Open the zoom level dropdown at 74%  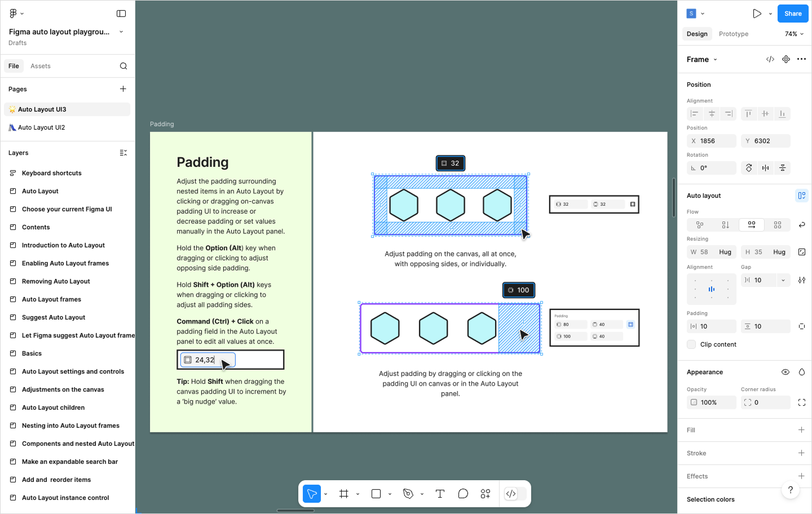[x=793, y=34]
